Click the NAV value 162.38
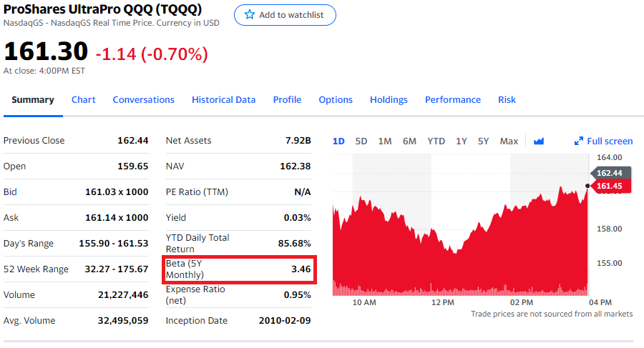 pyautogui.click(x=296, y=166)
